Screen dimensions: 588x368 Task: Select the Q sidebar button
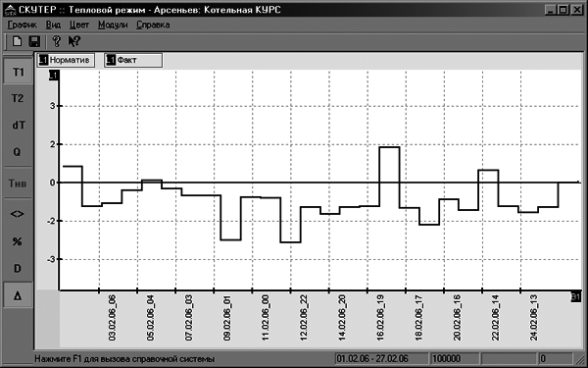[x=18, y=152]
